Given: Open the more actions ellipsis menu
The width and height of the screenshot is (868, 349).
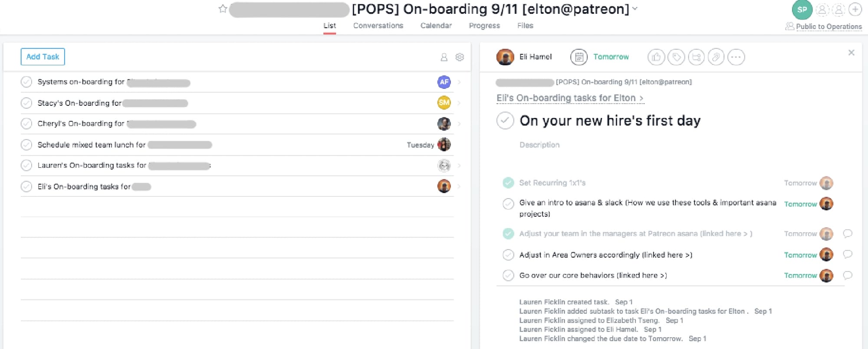Looking at the screenshot, I should point(736,57).
